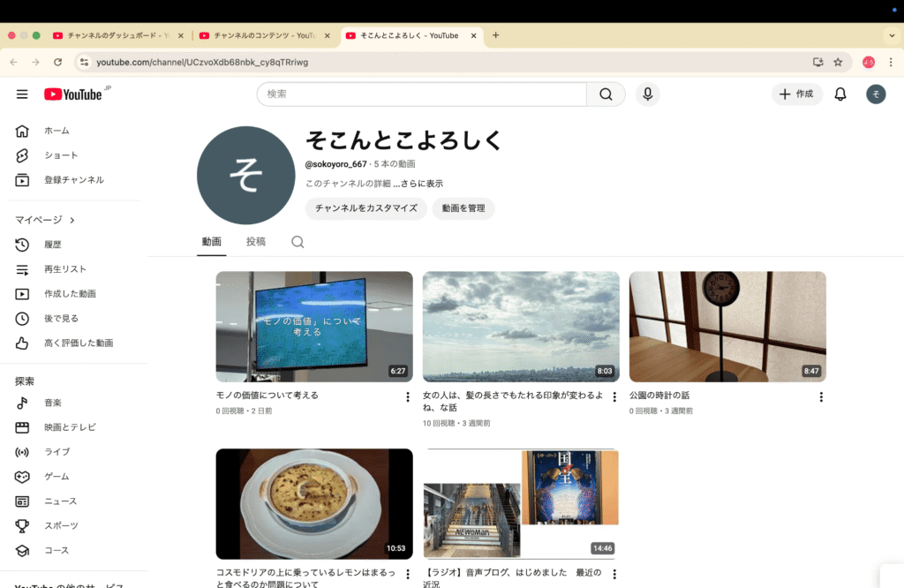Go to 後で見る watch later
The height and width of the screenshot is (588, 904).
[61, 319]
